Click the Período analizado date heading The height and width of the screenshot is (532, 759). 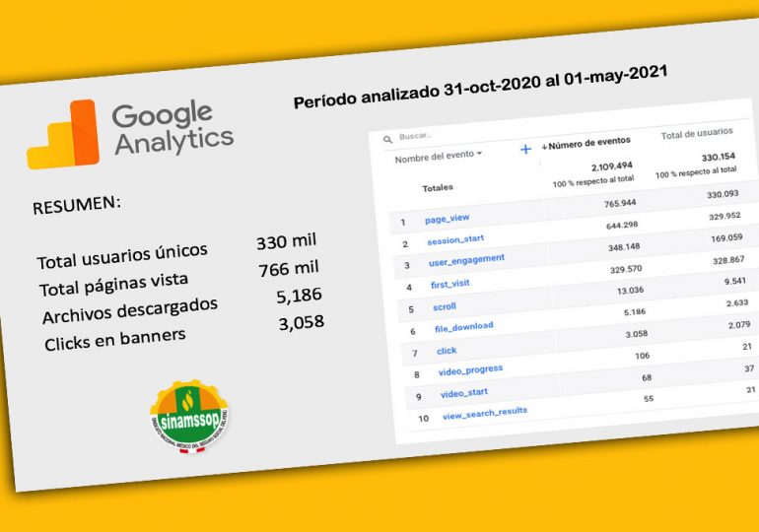pos(481,88)
